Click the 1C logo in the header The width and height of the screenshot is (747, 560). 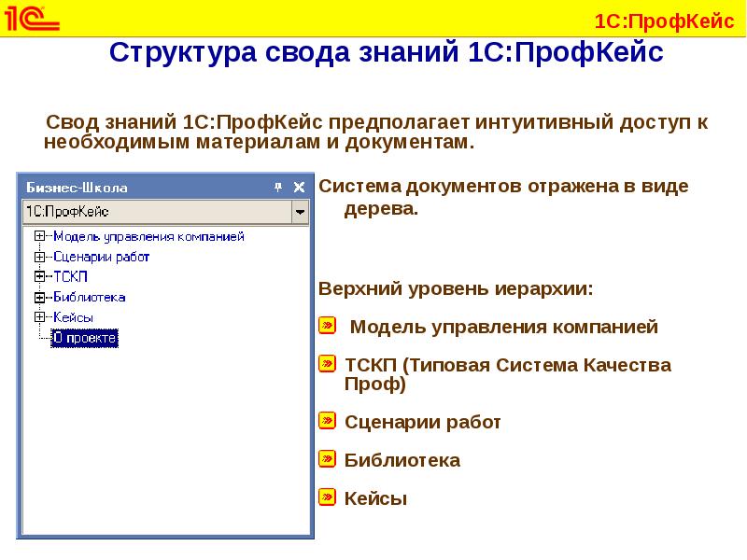[32, 19]
